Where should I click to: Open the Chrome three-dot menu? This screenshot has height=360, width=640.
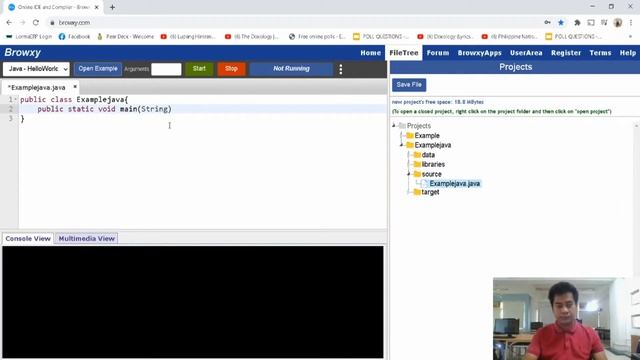coord(631,23)
